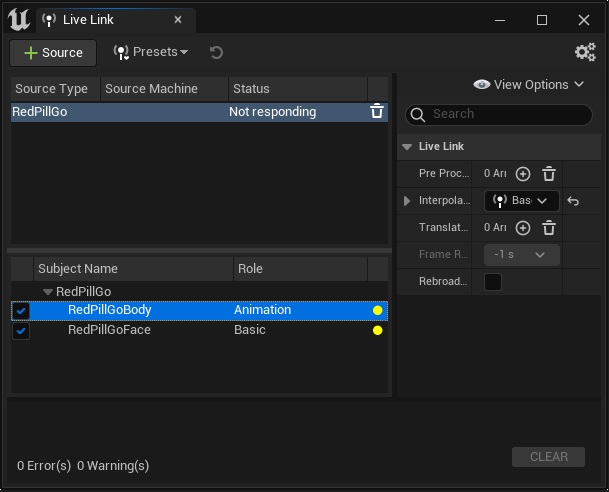This screenshot has height=492, width=609.
Task: Expand the View Options dropdown
Action: tap(529, 85)
